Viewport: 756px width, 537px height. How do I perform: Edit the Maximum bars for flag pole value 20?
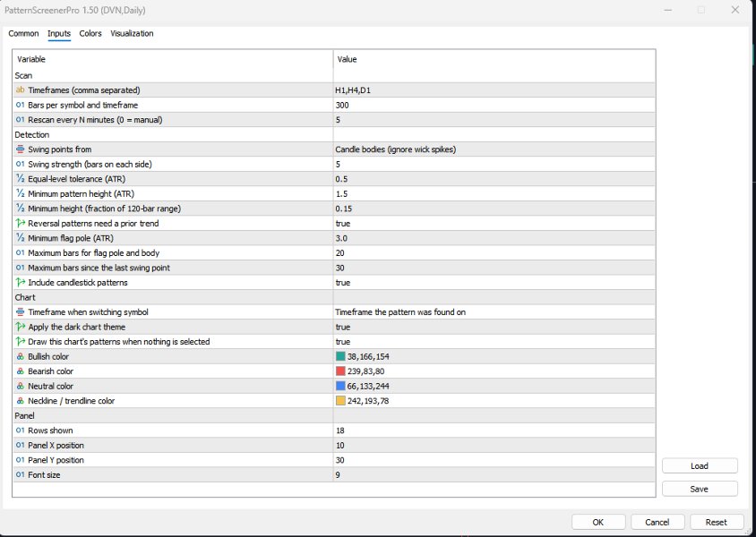pyautogui.click(x=494, y=253)
